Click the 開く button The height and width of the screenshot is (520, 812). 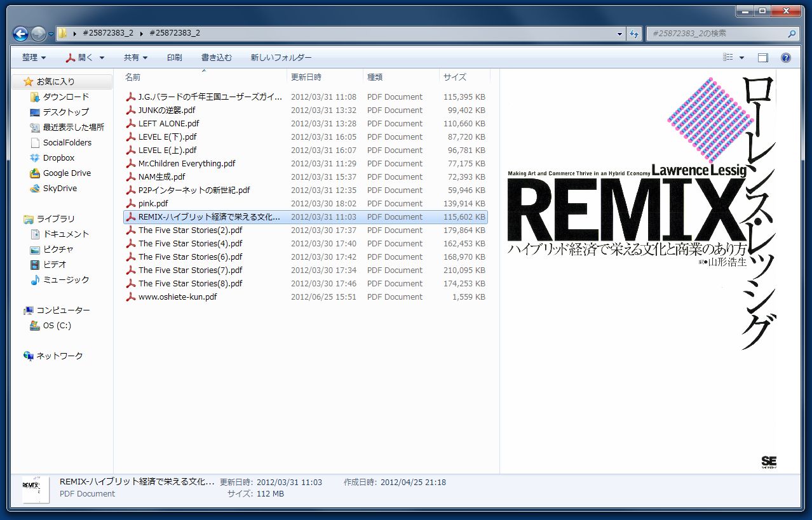point(81,57)
